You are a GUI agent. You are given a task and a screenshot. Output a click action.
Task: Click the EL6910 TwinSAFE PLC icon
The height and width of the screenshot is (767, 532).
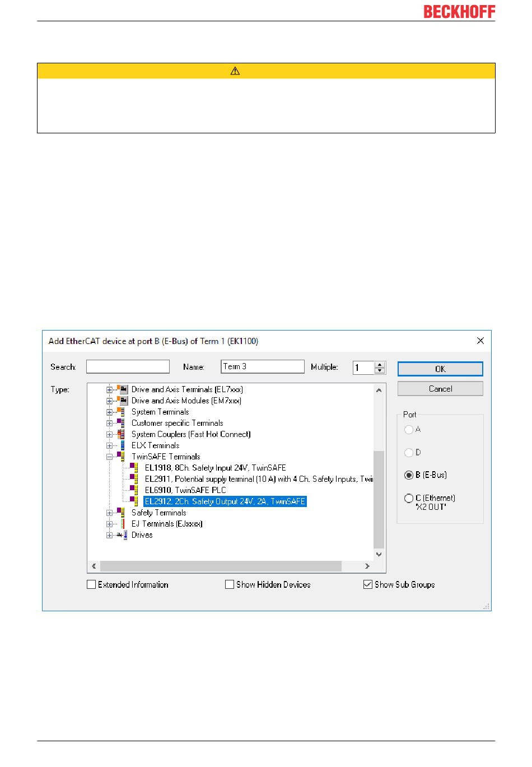(134, 490)
